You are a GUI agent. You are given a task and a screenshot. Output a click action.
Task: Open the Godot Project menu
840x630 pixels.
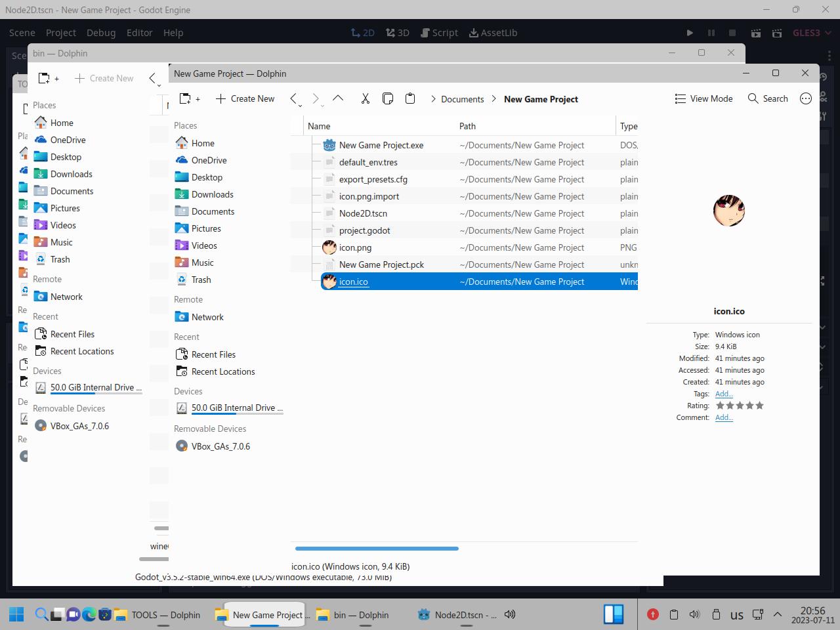tap(60, 33)
